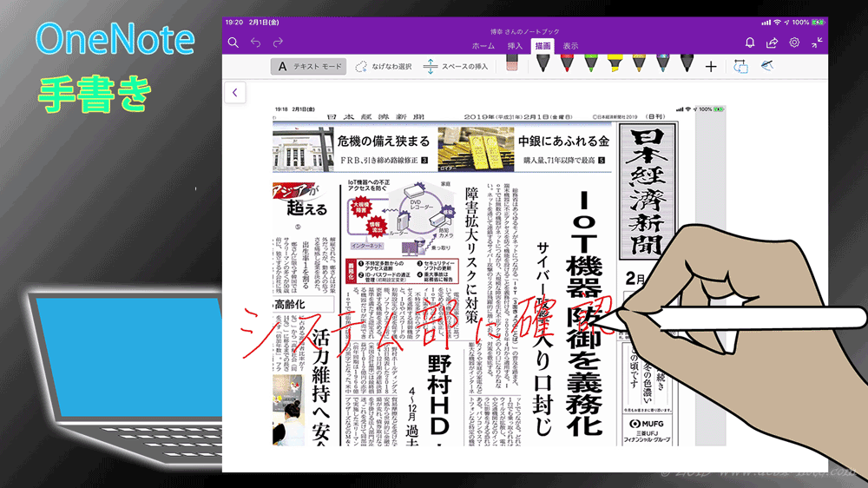This screenshot has height=488, width=868.
Task: Tap the status bar time 19:20
Action: pos(234,23)
